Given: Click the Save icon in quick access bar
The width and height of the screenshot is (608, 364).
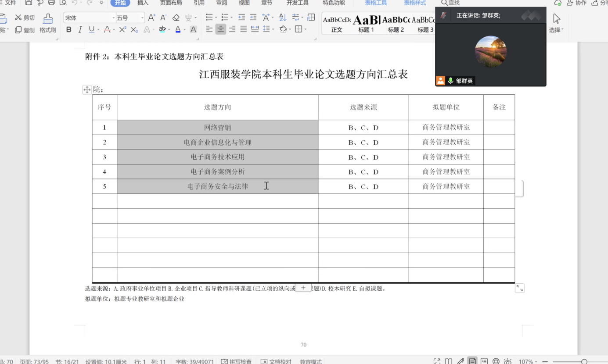Looking at the screenshot, I should [x=29, y=3].
